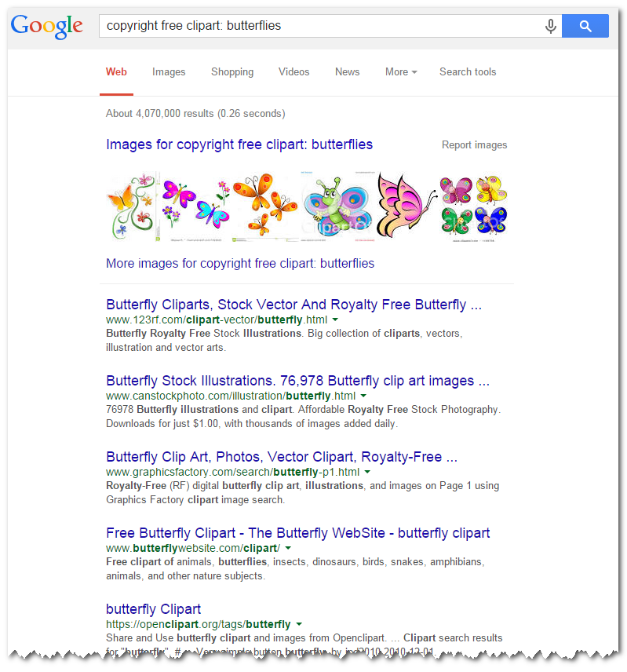Open the orange butterfly swirl thumbnail

pyautogui.click(x=132, y=207)
